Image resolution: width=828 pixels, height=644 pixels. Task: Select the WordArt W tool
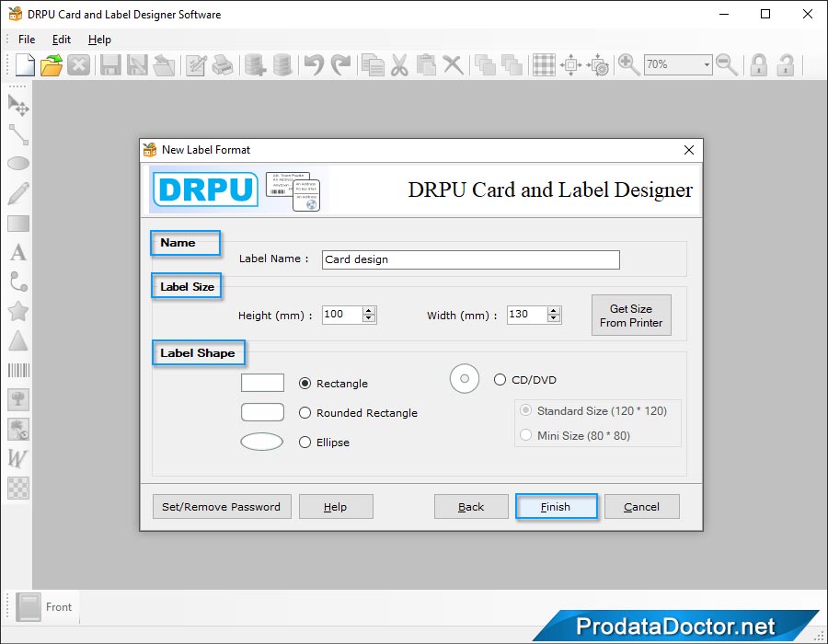point(17,458)
